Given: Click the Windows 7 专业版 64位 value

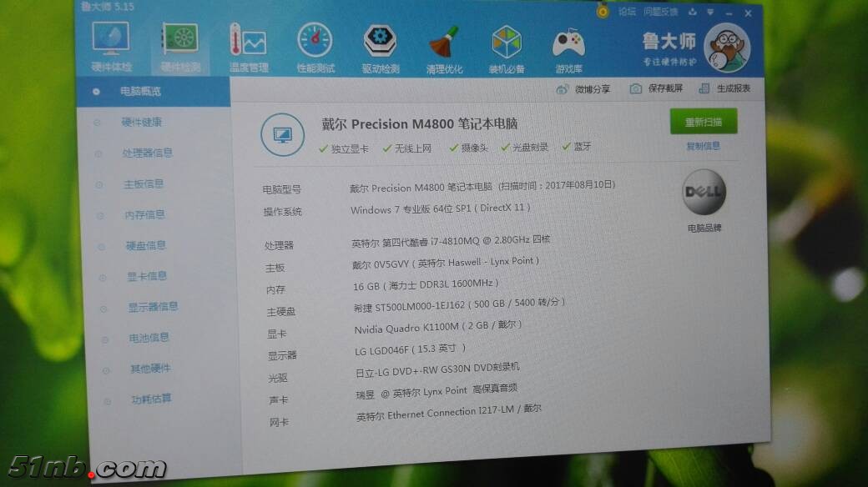Looking at the screenshot, I should point(440,209).
